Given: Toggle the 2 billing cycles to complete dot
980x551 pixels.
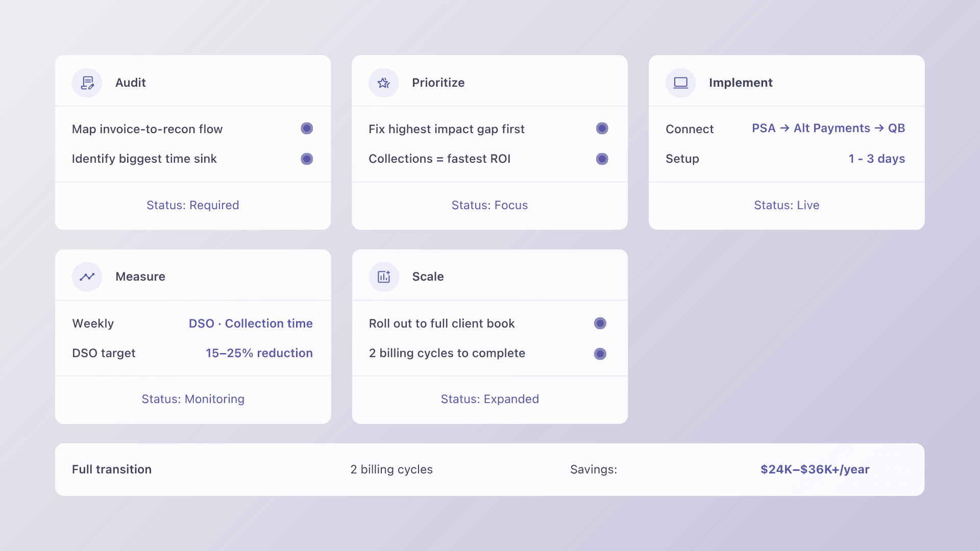Looking at the screenshot, I should (x=600, y=354).
